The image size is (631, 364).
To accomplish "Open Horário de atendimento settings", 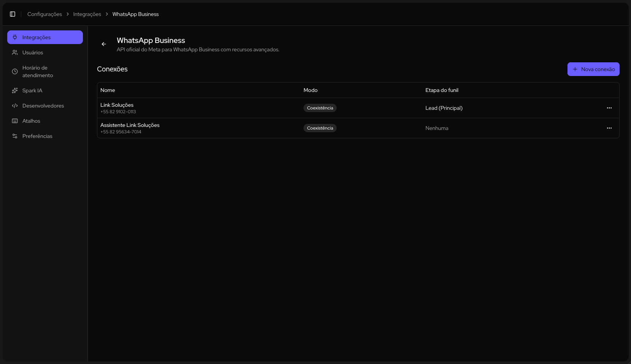I will tap(45, 71).
